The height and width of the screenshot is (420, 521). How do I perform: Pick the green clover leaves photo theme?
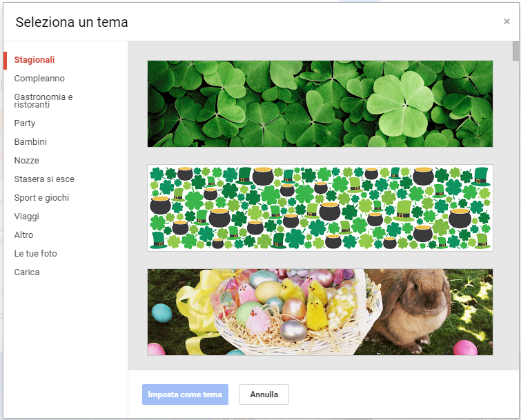320,103
